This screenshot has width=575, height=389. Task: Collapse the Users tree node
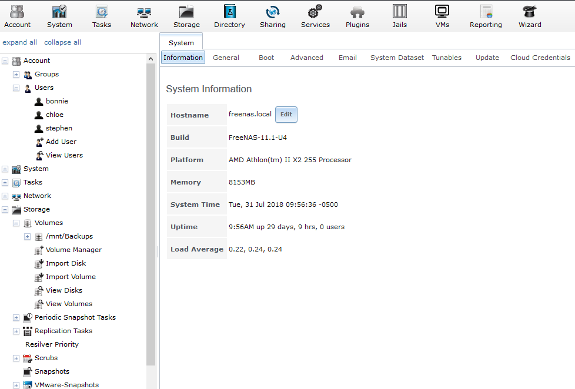tap(16, 88)
